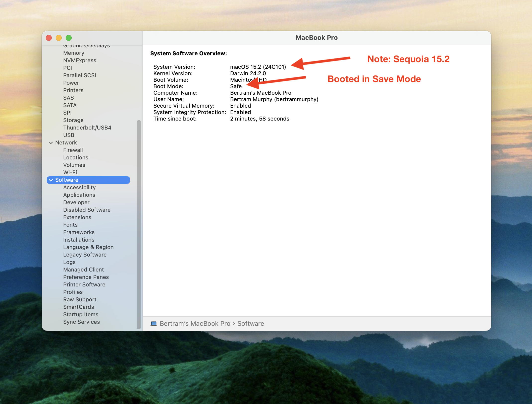Click the laptop icon in the path bar

click(x=154, y=324)
